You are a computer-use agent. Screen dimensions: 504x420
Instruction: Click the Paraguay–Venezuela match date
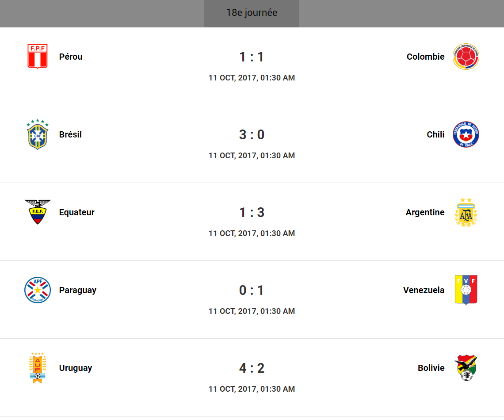click(252, 311)
